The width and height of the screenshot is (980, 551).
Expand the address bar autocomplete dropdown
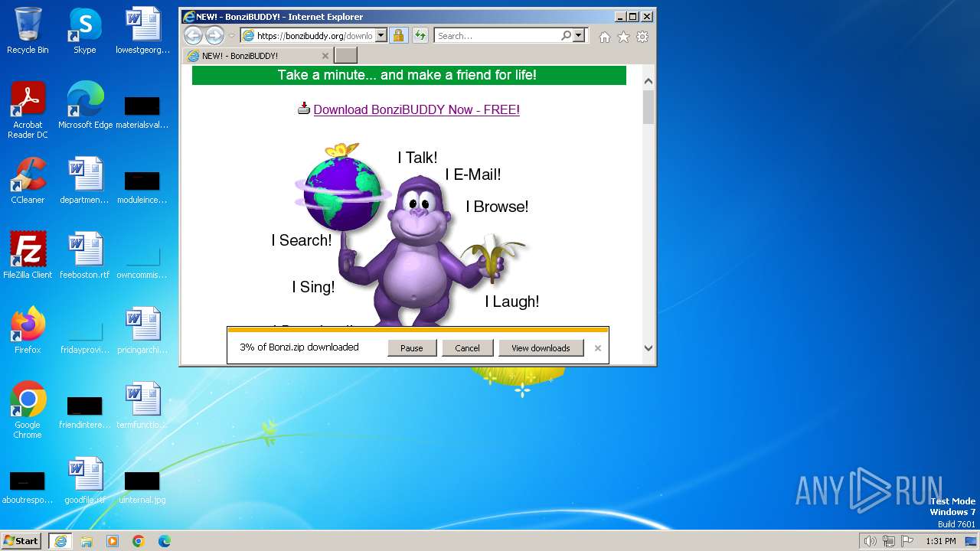(x=381, y=36)
